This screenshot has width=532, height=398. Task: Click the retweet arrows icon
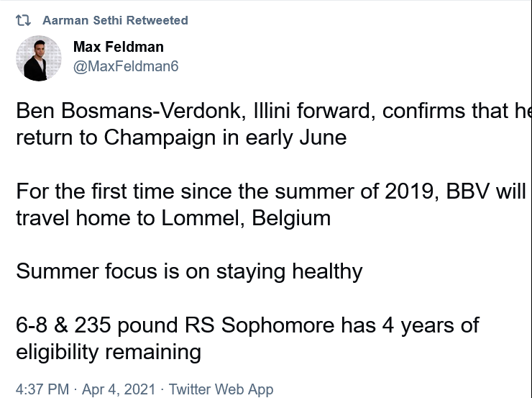pos(24,21)
